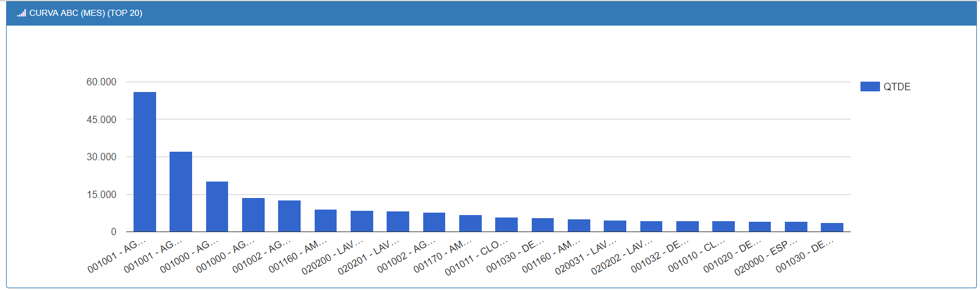Select the bar for 020202 - LAV
Viewport: 980px width, 290px height.
(x=651, y=227)
